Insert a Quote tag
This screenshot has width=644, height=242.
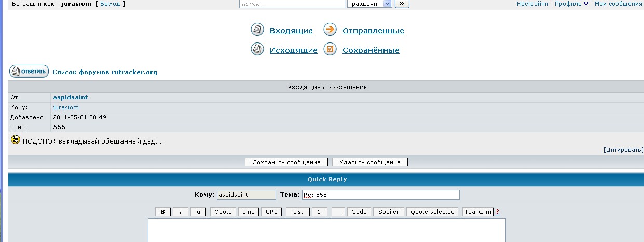click(x=223, y=212)
